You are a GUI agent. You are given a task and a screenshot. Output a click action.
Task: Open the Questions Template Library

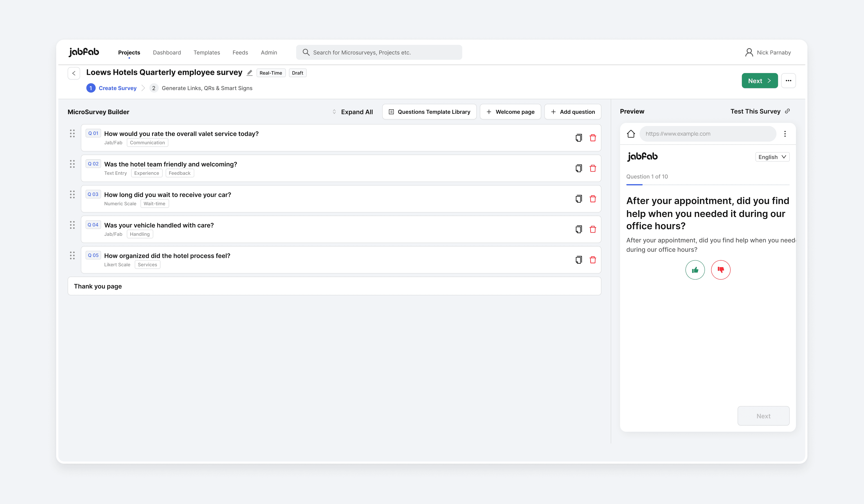429,112
